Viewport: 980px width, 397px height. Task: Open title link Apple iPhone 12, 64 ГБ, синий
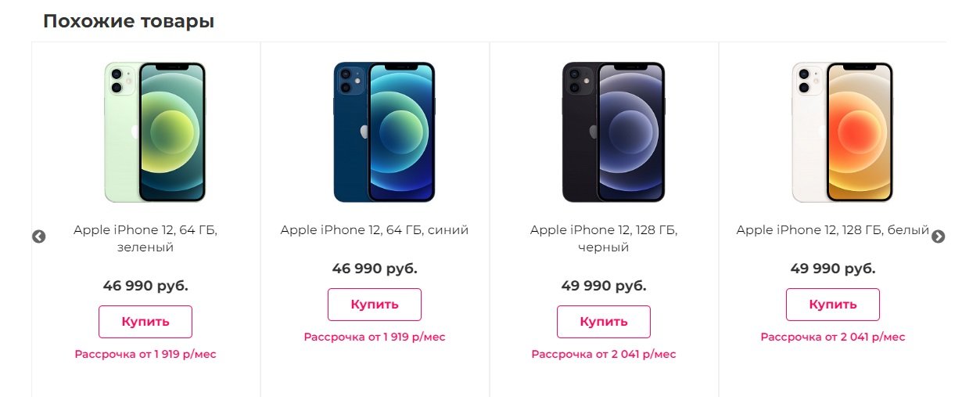point(375,230)
